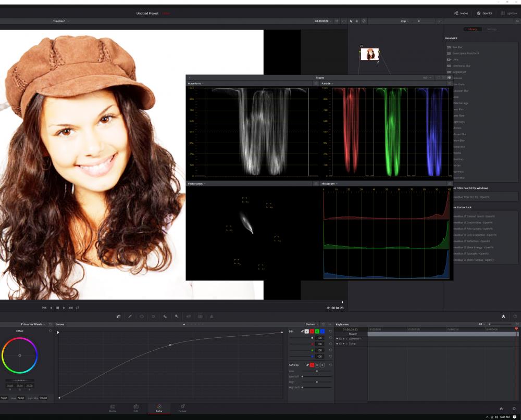This screenshot has height=420, width=521.
Task: Enable the red curve edit channel
Action: [x=312, y=332]
